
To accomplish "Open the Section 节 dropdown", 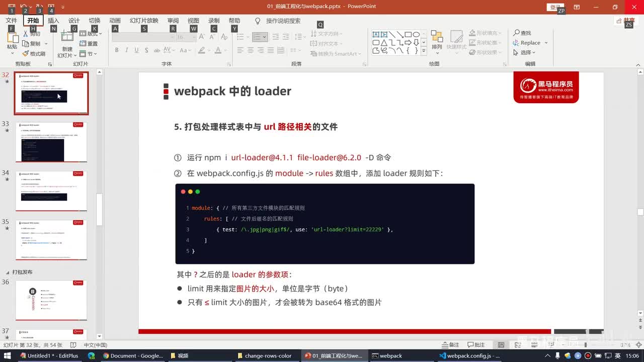I will (x=89, y=54).
